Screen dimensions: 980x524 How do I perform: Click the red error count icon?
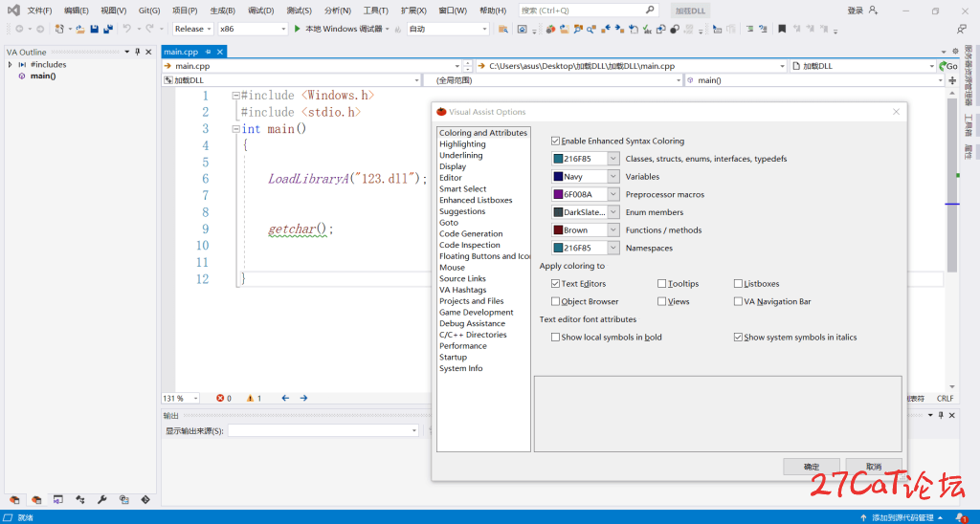point(220,398)
